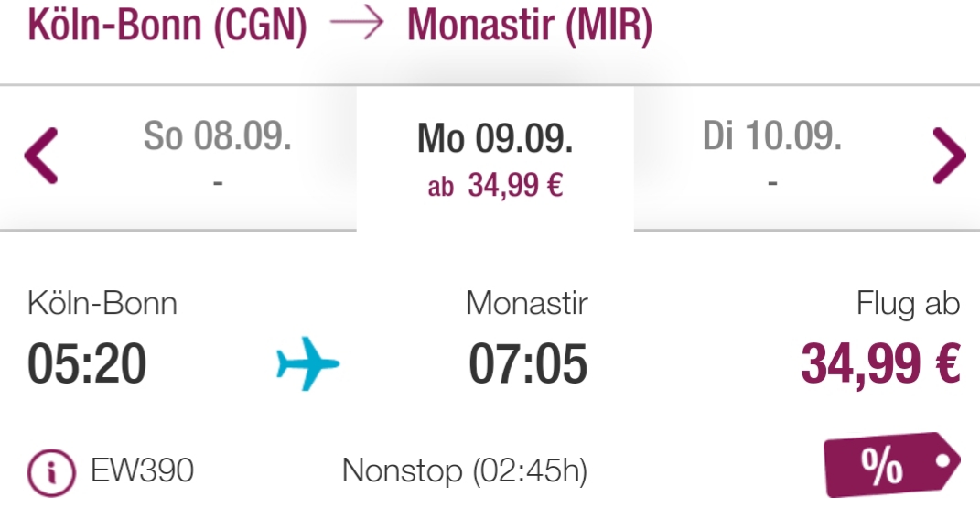The height and width of the screenshot is (508, 980).
Task: Select the Di 10.09. date tab
Action: click(772, 157)
